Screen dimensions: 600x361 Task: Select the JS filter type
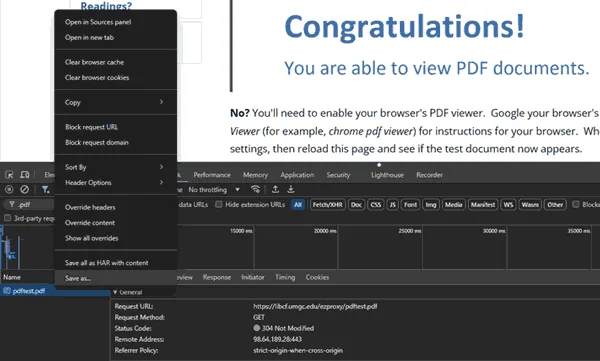tap(393, 205)
